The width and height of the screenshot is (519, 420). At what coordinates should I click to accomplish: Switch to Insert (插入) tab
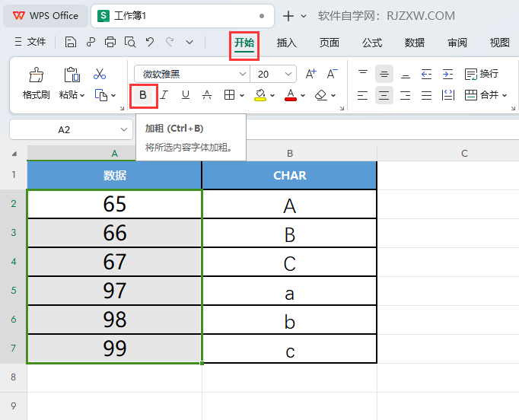point(287,43)
